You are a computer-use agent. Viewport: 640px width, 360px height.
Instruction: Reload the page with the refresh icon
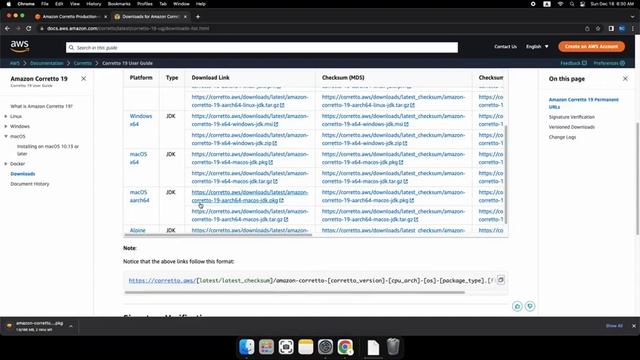pos(29,29)
